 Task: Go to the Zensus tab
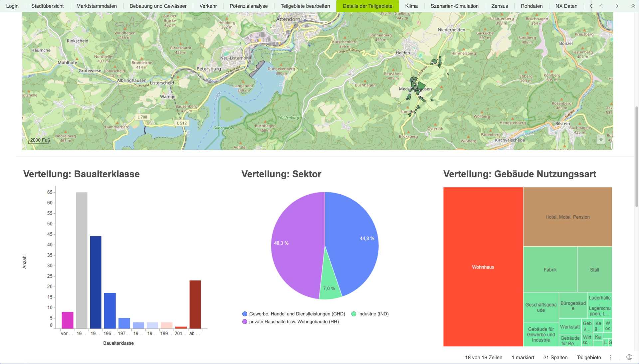click(500, 6)
